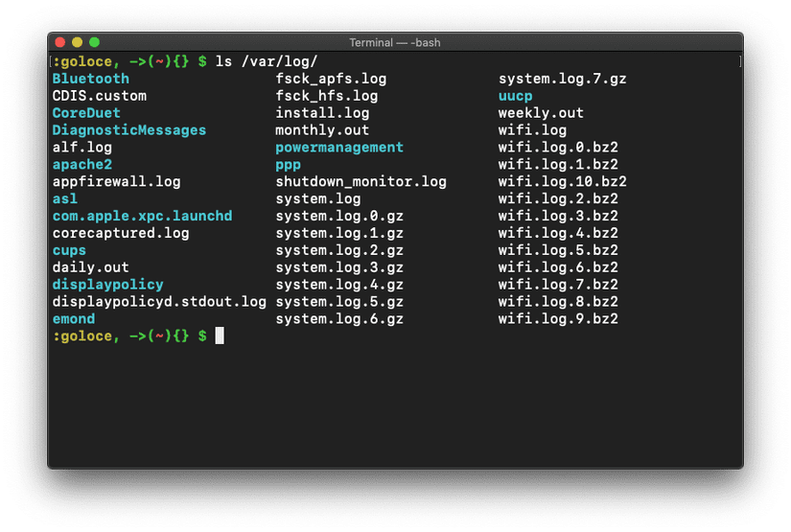791x532 pixels.
Task: Click the install.log file name
Action: (322, 113)
